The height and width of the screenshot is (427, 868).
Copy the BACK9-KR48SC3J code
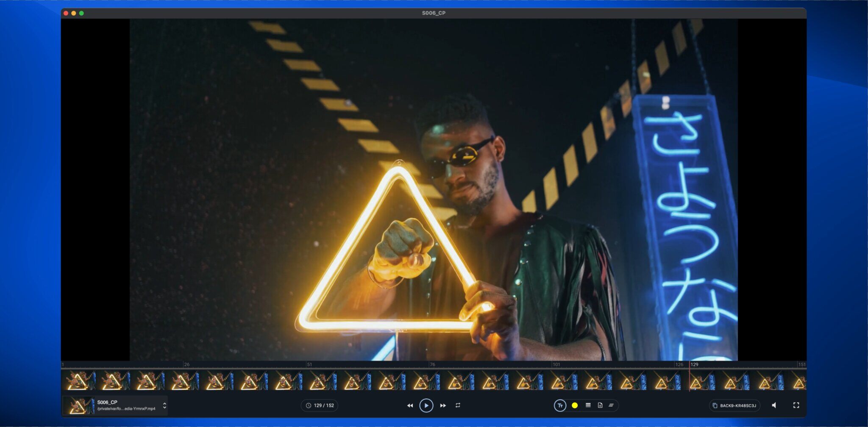point(734,405)
